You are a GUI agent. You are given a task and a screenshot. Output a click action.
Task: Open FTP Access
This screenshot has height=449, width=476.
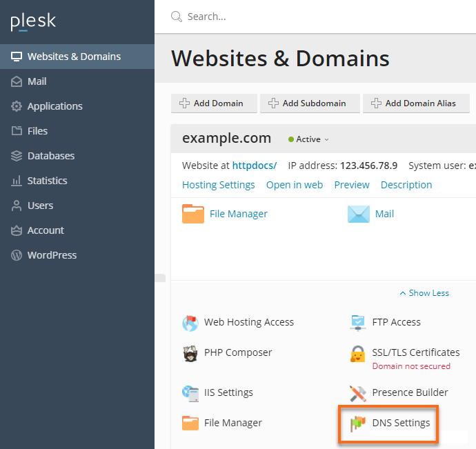[x=397, y=322]
